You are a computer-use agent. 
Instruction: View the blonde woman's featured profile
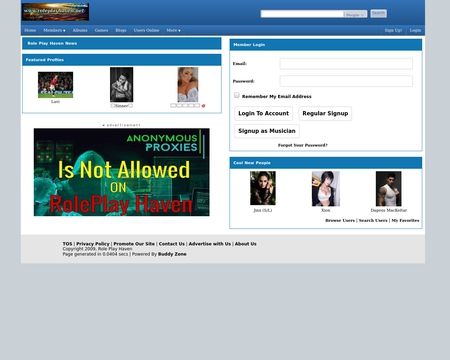click(x=188, y=84)
